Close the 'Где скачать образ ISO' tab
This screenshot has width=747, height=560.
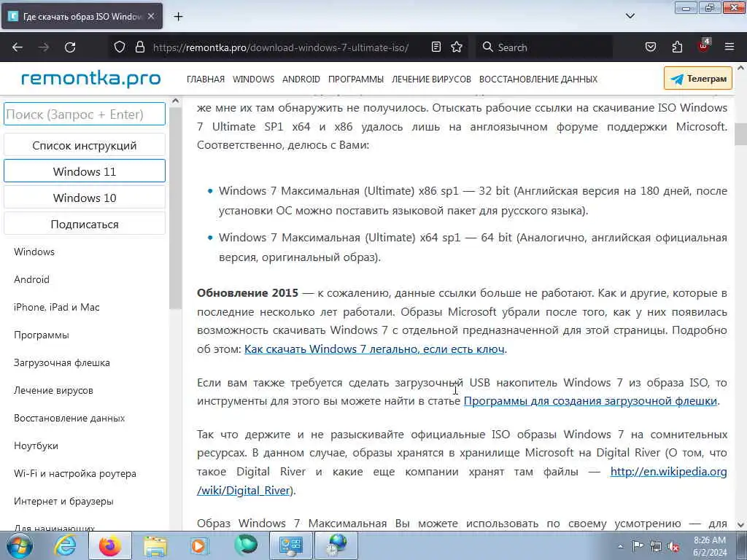click(151, 16)
